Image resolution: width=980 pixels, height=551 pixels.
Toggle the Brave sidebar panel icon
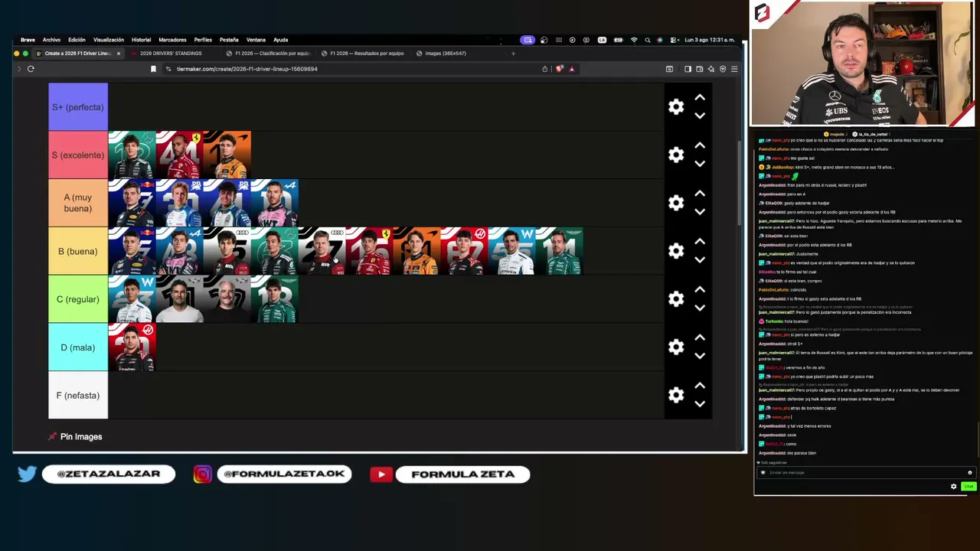pos(688,69)
